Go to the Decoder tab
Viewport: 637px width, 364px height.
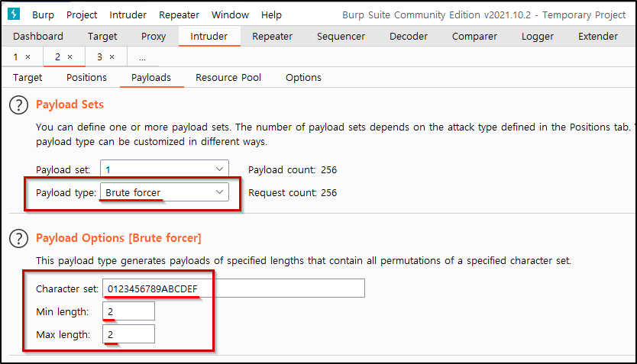pyautogui.click(x=409, y=37)
